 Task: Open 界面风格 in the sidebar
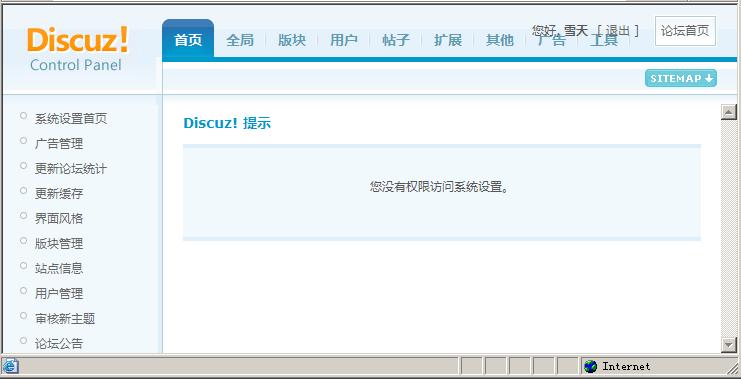point(59,219)
